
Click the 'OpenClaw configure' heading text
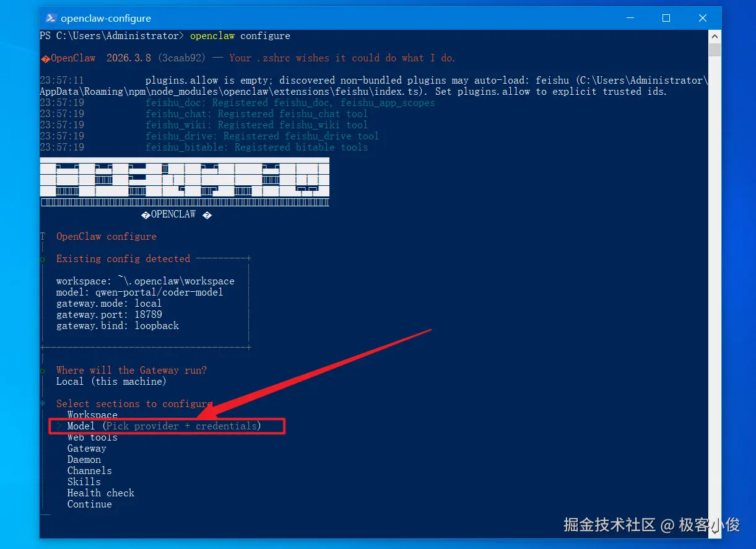click(x=106, y=236)
